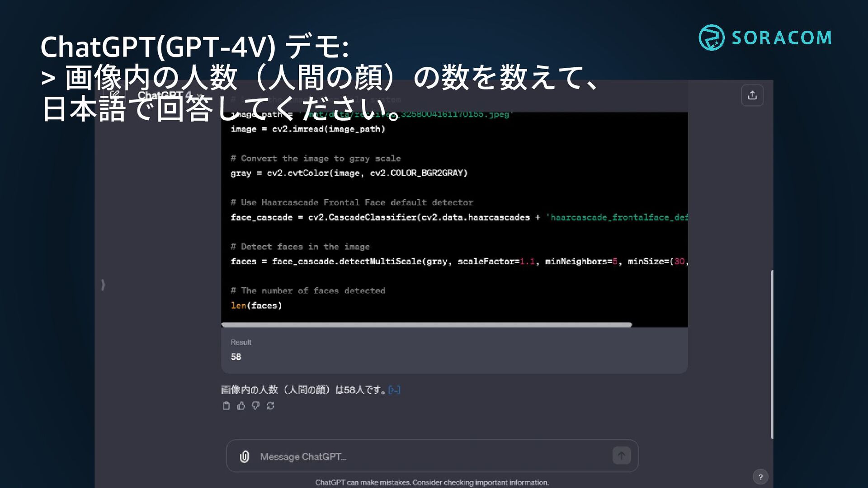This screenshot has width=868, height=488.
Task: Click the code block horizontal scrollbar
Action: [x=426, y=324]
